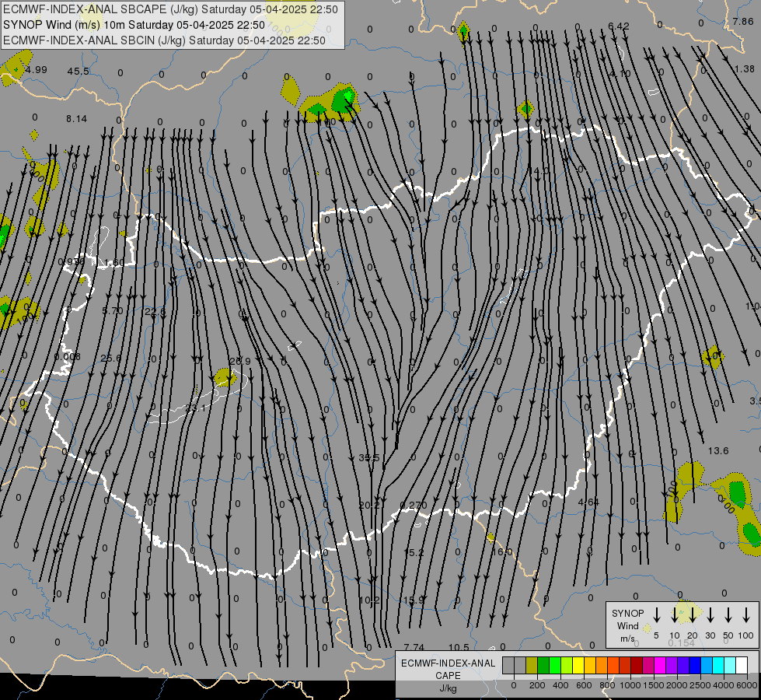Click the 30 m/s wind arrow in legend
This screenshot has height=700, width=761.
[x=710, y=615]
